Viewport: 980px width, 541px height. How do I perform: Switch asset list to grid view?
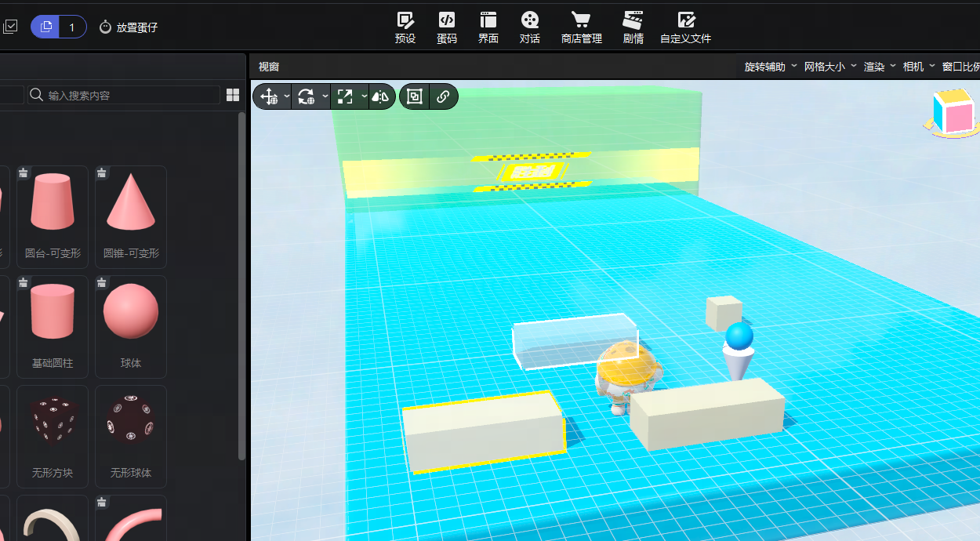(233, 95)
